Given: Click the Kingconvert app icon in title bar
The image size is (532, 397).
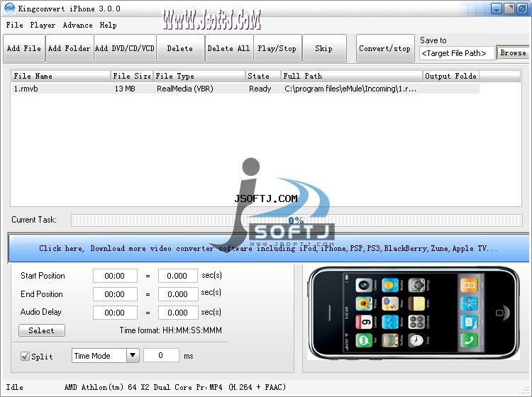Looking at the screenshot, I should (x=9, y=8).
